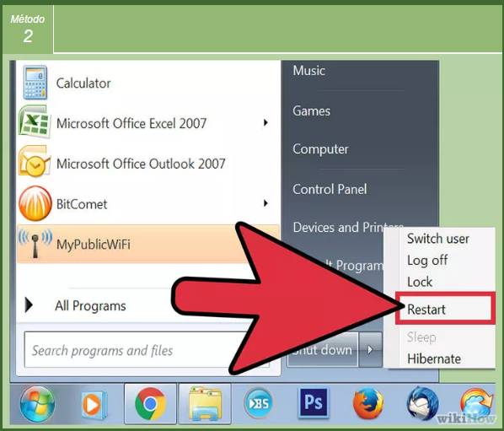The height and width of the screenshot is (431, 504).
Task: Click the BitComet program name
Action: [82, 204]
